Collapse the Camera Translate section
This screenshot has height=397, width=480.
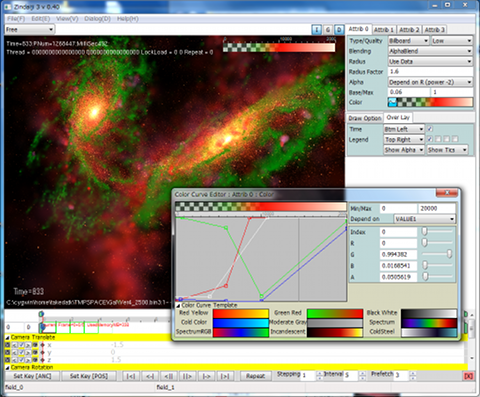pos(7,337)
